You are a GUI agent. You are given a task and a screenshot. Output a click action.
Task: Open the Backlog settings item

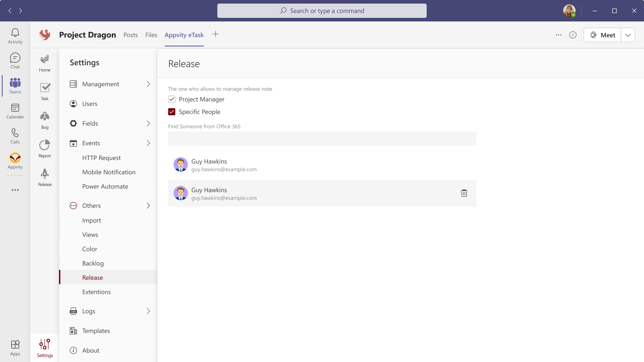(93, 263)
